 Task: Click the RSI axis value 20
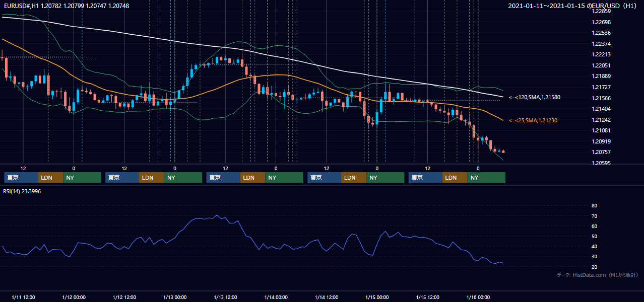pyautogui.click(x=594, y=267)
